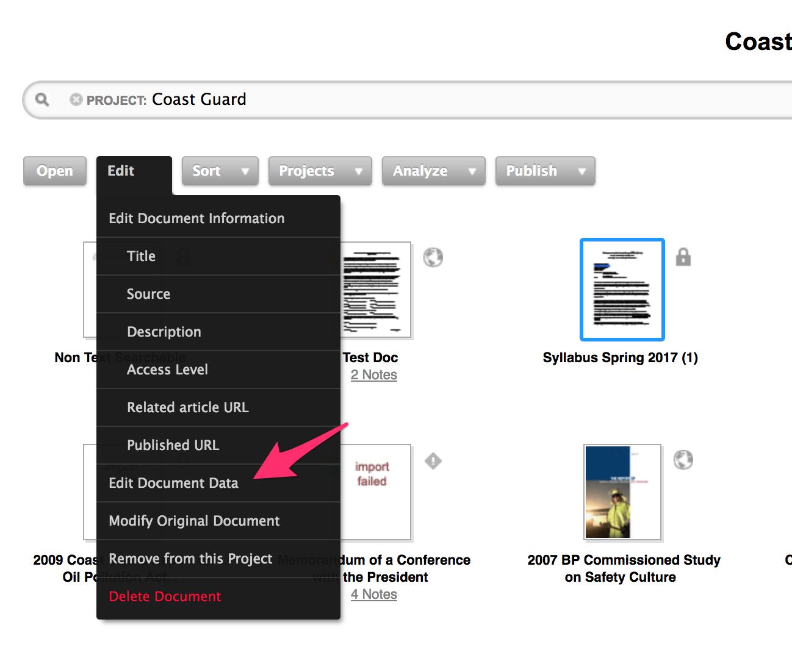Click the Test Doc title
The height and width of the screenshot is (672, 792).
point(370,357)
